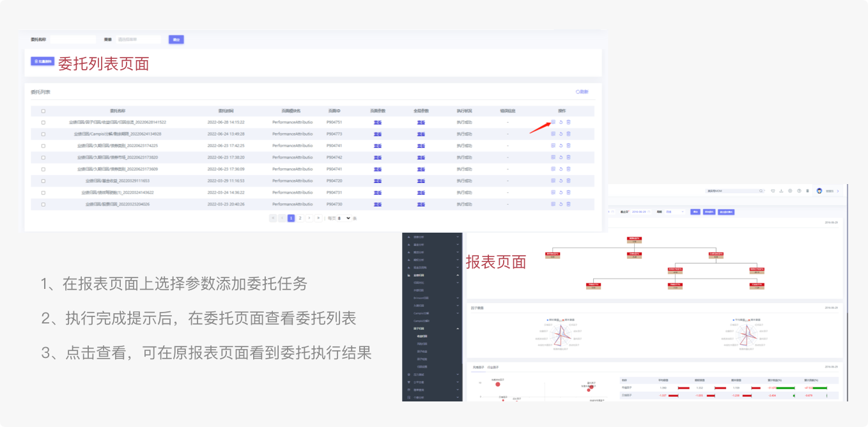Image resolution: width=868 pixels, height=427 pixels.
Task: Go to page 2 of the entrustment list
Action: pyautogui.click(x=300, y=218)
